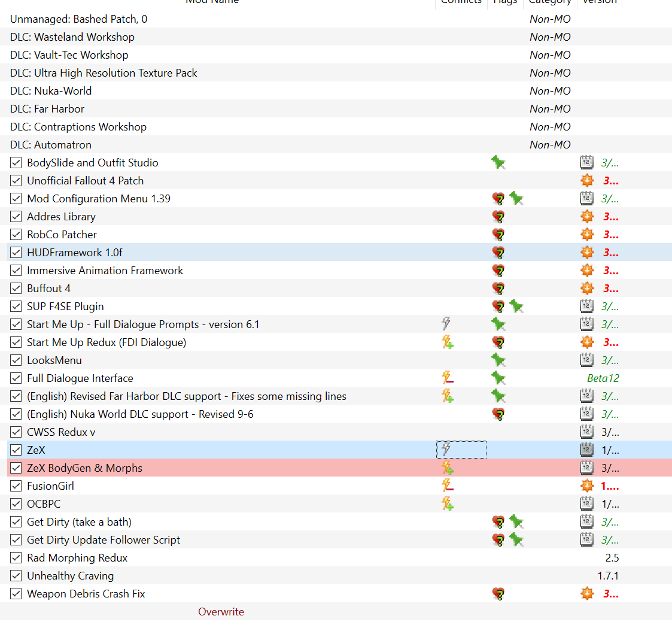Disable the LooksMenu mod checkbox
Image resolution: width=672 pixels, height=628 pixels.
[16, 360]
